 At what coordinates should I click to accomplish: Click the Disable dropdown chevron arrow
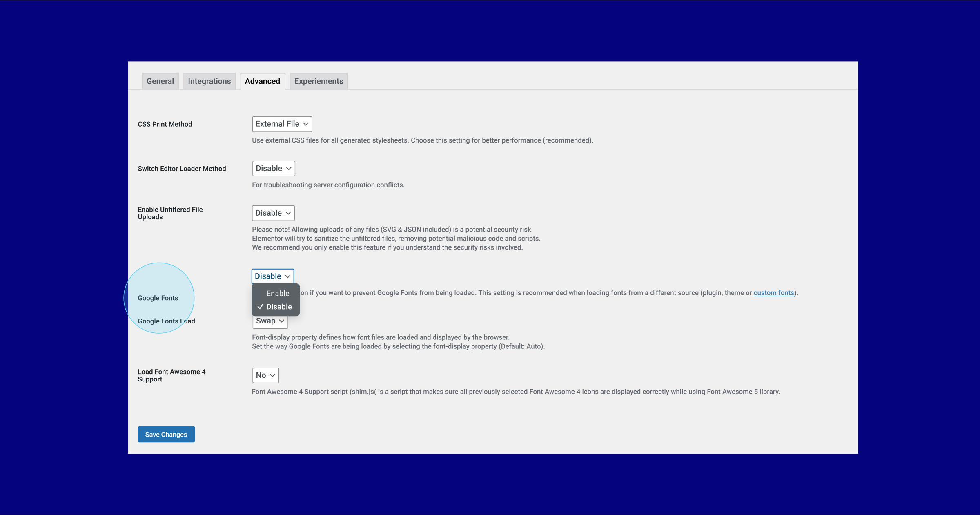288,275
